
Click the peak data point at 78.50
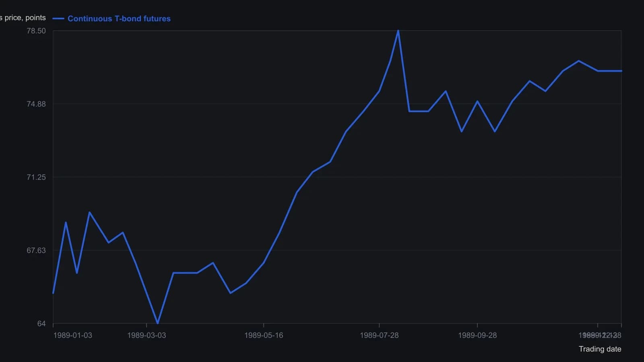398,31
